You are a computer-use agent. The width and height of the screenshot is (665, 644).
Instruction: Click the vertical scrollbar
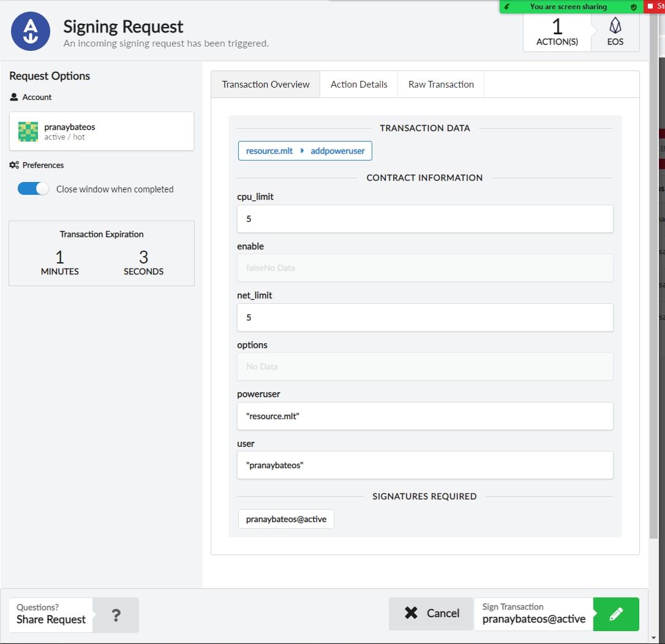653,276
